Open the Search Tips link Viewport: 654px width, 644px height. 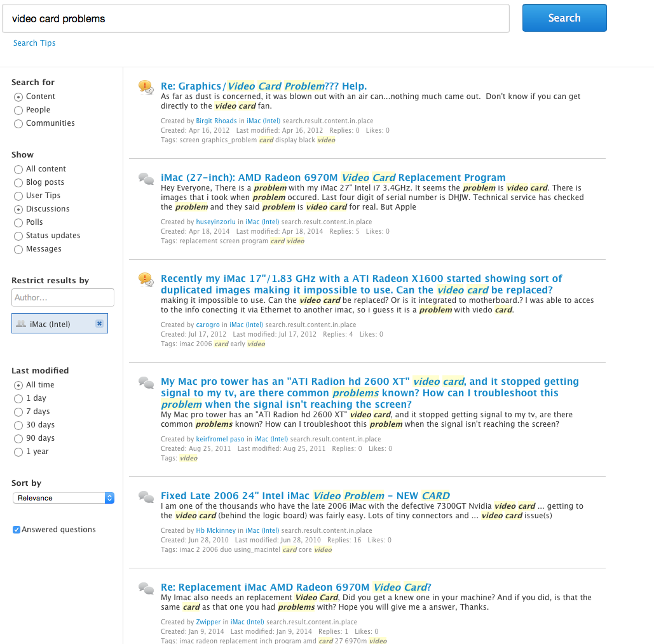[34, 43]
